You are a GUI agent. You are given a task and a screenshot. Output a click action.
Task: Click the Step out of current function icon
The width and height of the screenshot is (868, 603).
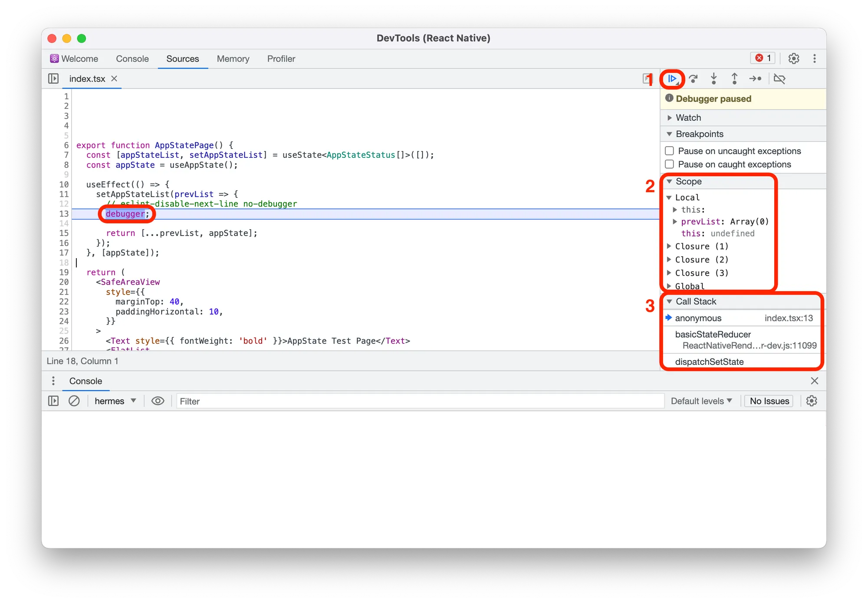click(x=734, y=79)
